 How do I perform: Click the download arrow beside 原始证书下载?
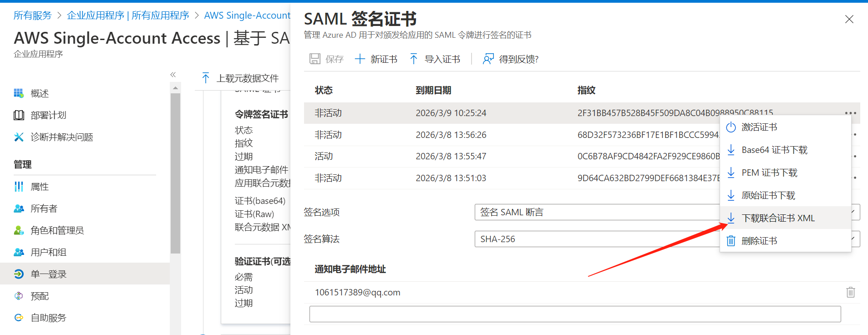[731, 195]
